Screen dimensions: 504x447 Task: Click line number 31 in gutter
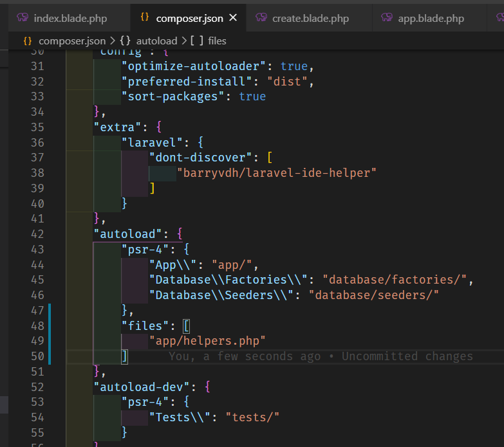click(37, 66)
